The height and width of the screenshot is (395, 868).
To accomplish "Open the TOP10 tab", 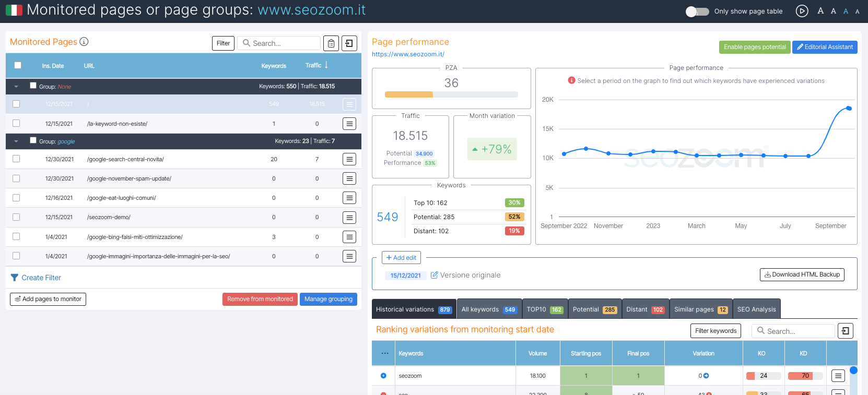I will tap(545, 309).
